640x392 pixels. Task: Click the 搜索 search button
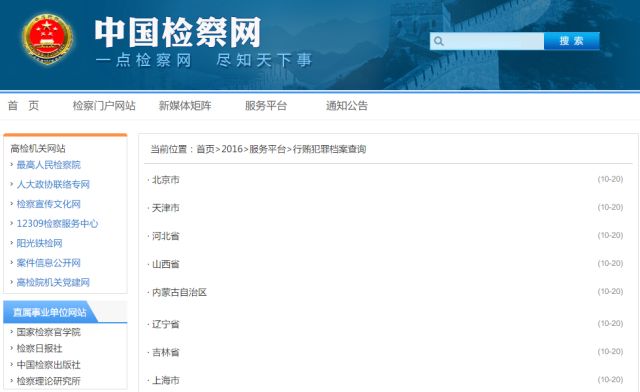click(x=571, y=41)
